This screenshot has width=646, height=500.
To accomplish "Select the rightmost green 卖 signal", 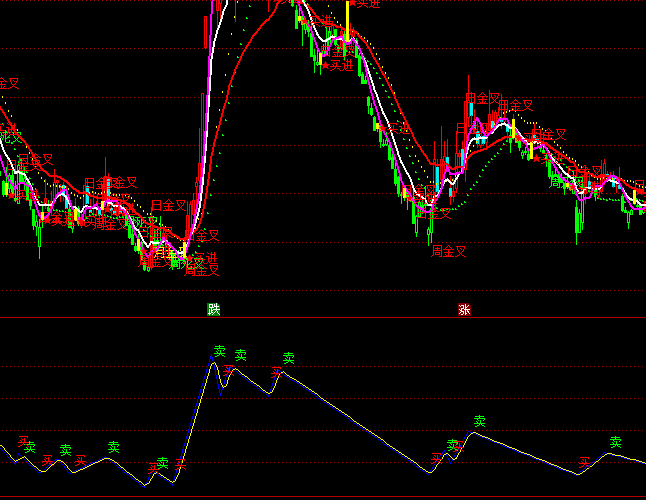I will point(616,442).
